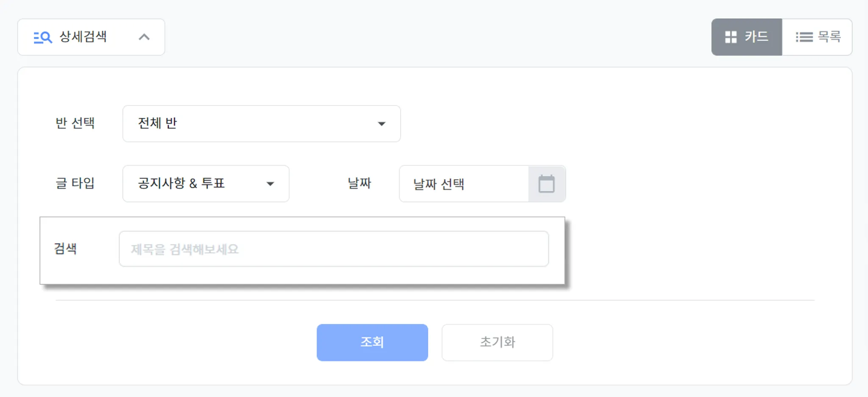Click the arrow on the 공지사항 & 투표 dropdown
Screen dimensions: 868x397
click(270, 184)
